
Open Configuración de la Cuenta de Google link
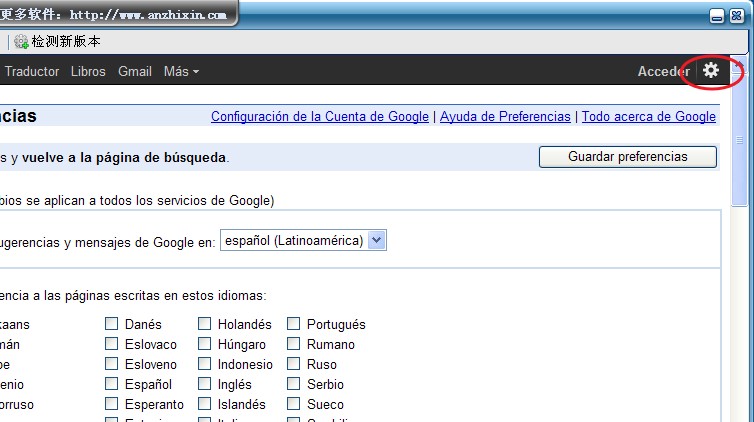point(320,116)
